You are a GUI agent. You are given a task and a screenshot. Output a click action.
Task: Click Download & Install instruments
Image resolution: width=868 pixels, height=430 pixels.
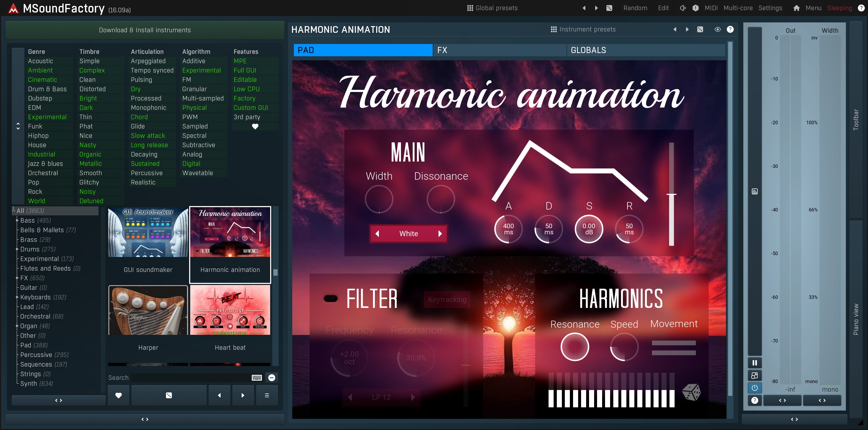click(145, 30)
